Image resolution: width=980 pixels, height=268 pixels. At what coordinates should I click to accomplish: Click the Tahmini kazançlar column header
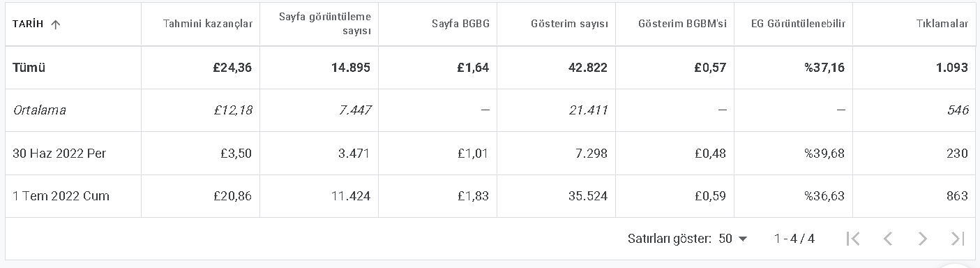pyautogui.click(x=208, y=24)
